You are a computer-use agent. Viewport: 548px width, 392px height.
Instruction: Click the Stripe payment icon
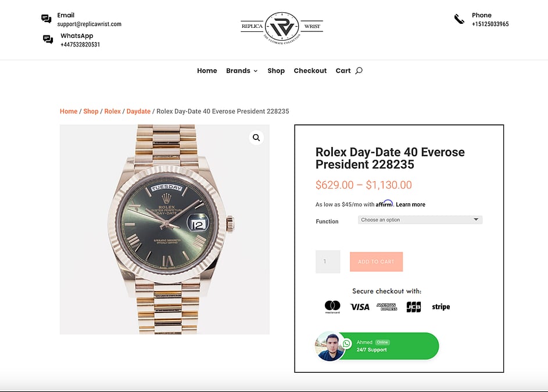pos(440,307)
